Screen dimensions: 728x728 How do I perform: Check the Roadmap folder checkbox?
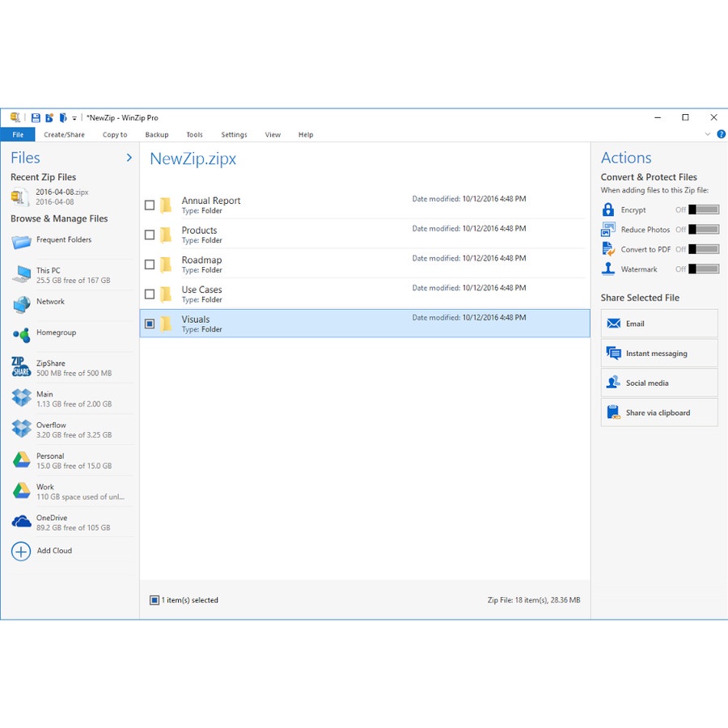(x=150, y=265)
